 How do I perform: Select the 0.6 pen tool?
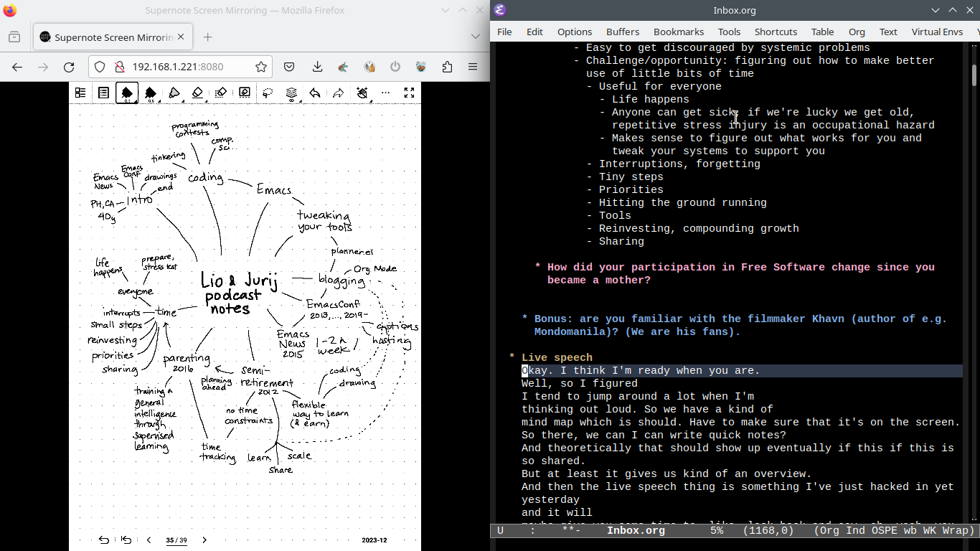click(151, 93)
